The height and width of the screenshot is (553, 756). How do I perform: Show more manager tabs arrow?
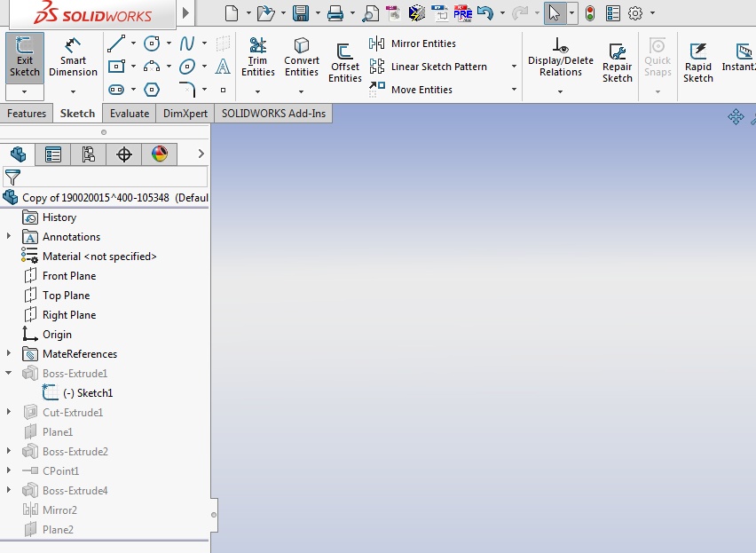click(201, 154)
